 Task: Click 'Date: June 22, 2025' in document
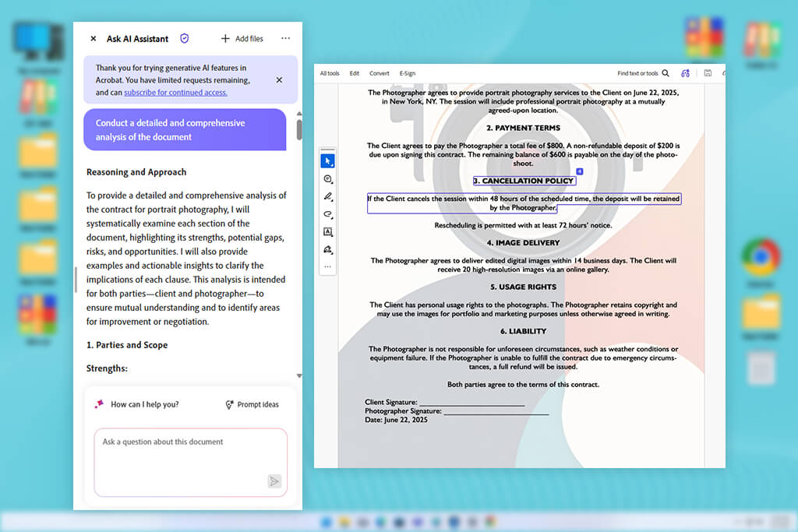coord(396,420)
